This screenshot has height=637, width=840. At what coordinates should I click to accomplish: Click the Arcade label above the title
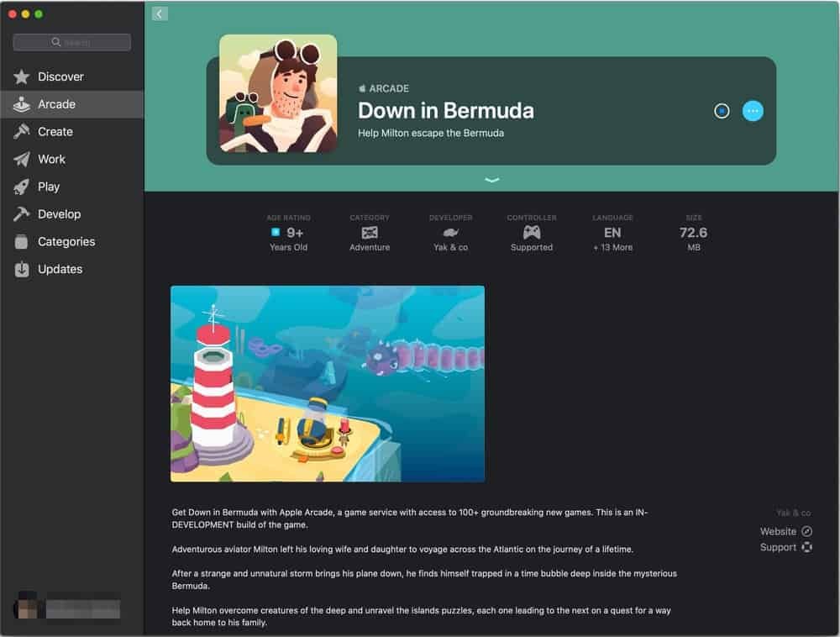click(x=384, y=88)
